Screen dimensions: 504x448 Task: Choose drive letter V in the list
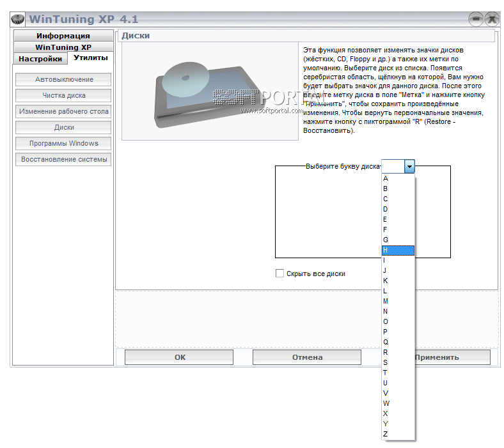coord(398,393)
